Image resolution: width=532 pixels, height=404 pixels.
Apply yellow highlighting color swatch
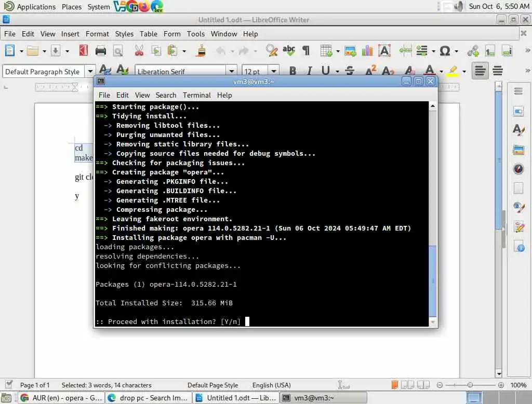coord(453,71)
